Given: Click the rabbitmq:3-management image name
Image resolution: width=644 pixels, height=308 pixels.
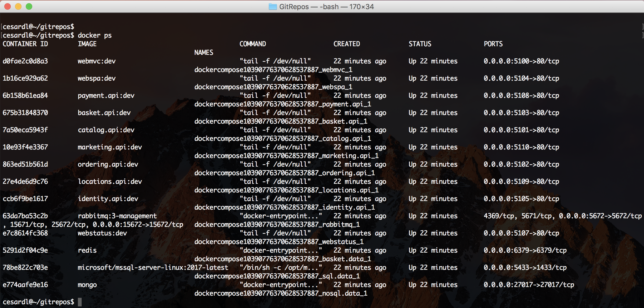Looking at the screenshot, I should (x=117, y=216).
